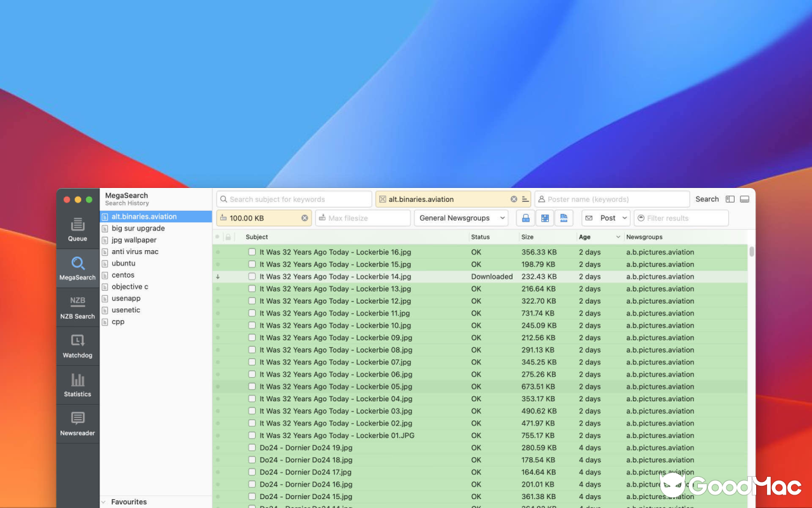The image size is (812, 508).
Task: Clear the 100.00 KB minimum filesize filter
Action: (304, 218)
